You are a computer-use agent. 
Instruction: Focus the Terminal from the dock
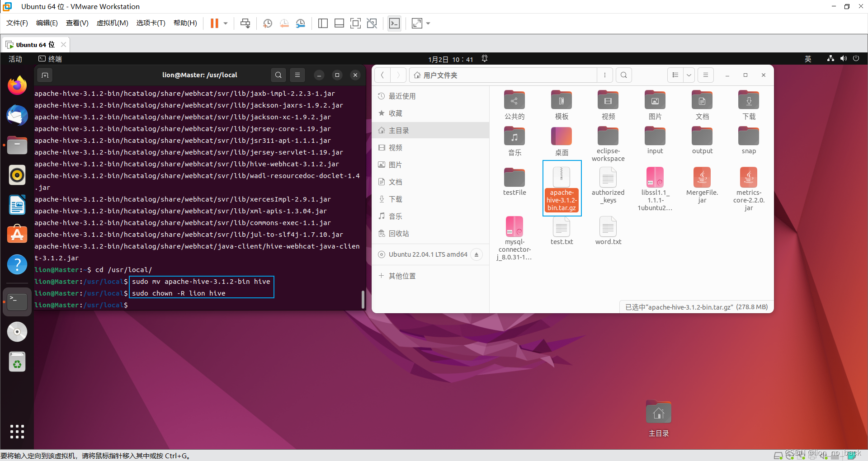tap(17, 301)
